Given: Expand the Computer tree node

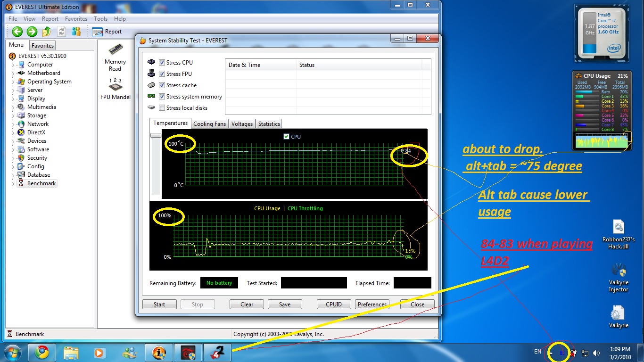Looking at the screenshot, I should click(13, 65).
